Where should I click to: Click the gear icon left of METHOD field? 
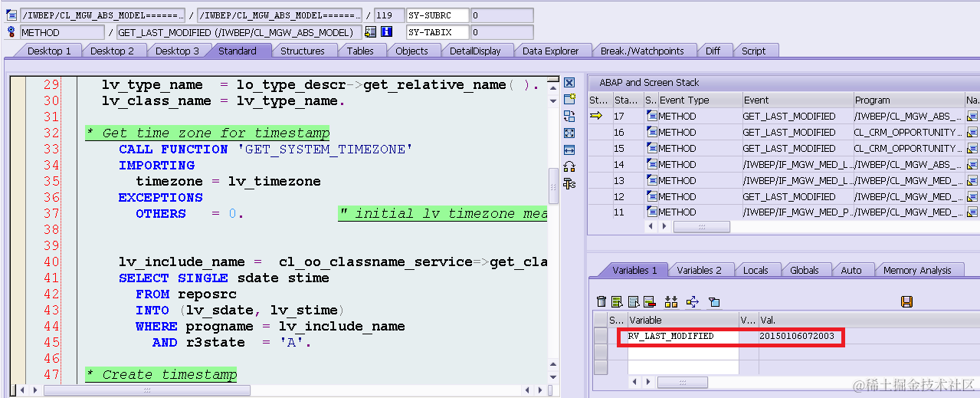pyautogui.click(x=11, y=32)
